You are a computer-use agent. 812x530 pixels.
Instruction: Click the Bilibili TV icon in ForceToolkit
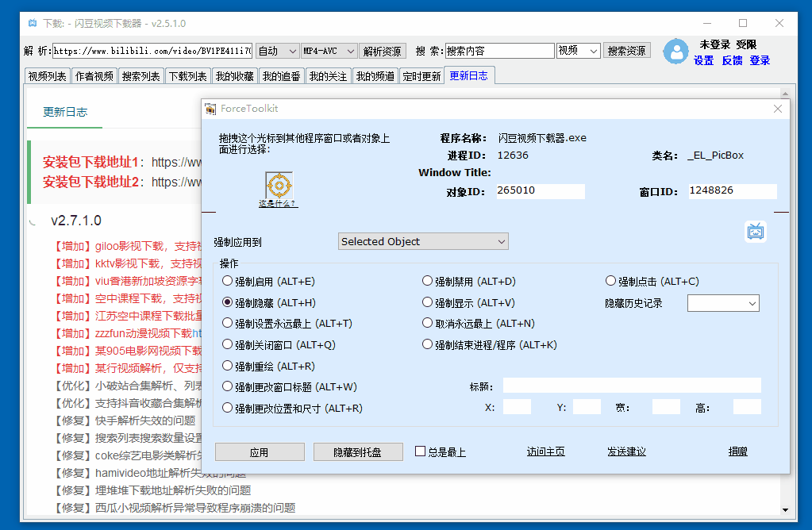(755, 230)
